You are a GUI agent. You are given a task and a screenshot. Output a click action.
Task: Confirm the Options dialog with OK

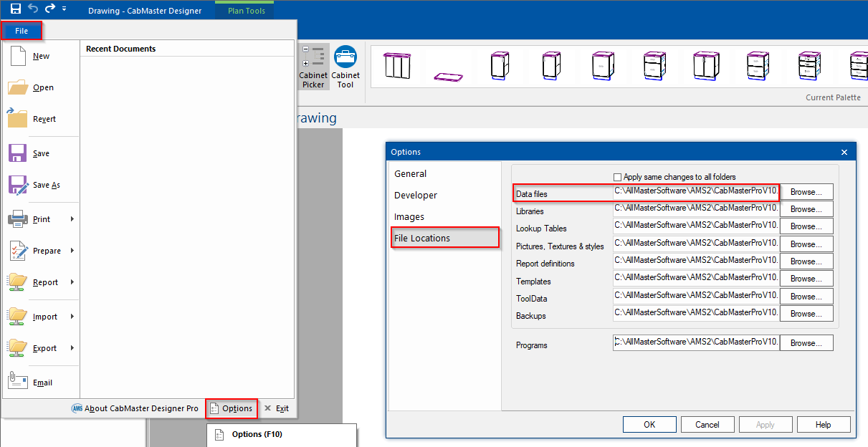point(649,425)
